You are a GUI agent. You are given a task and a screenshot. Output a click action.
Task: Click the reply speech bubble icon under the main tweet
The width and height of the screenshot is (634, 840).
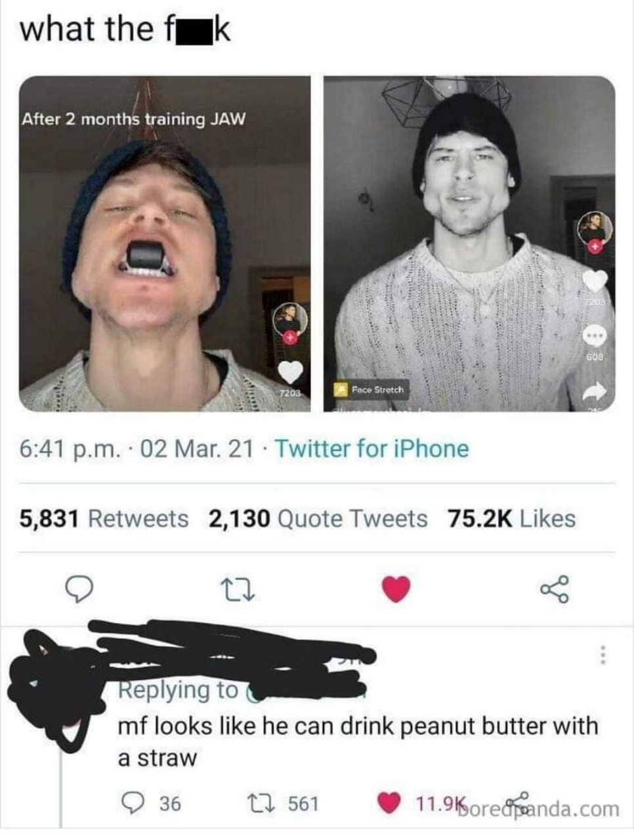(79, 590)
